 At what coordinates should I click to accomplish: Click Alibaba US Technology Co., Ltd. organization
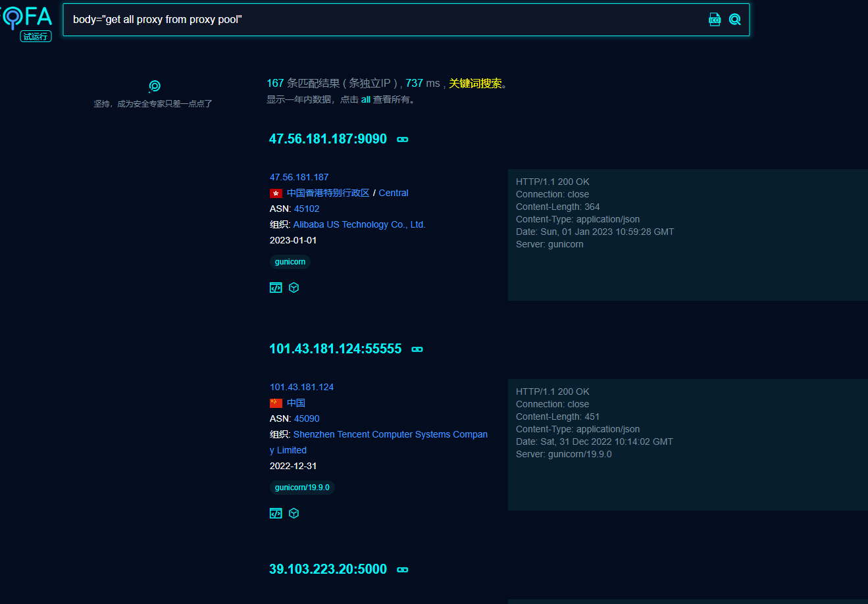point(359,224)
